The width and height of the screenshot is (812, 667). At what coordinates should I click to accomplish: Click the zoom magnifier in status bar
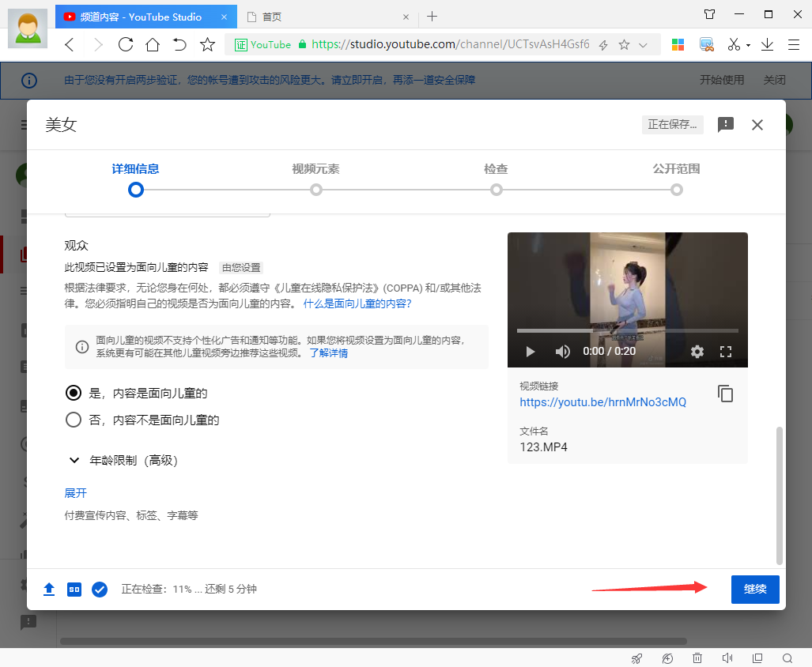point(787,658)
